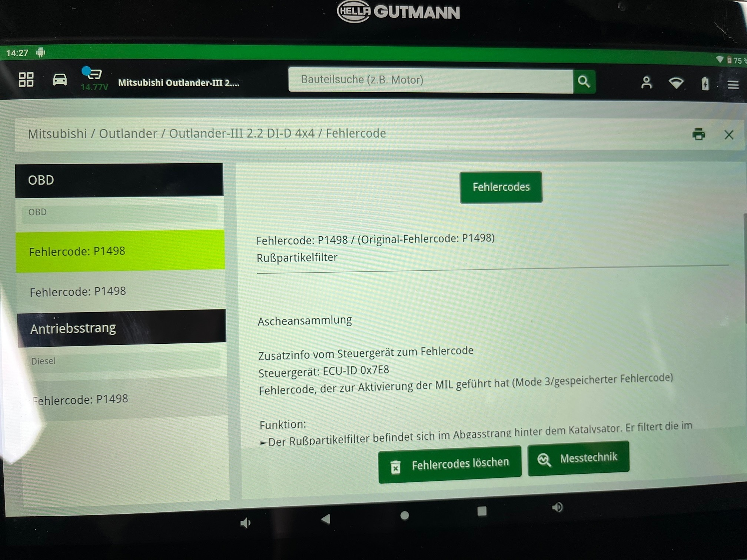
Task: Tap the Android back navigation triangle
Action: 326,519
